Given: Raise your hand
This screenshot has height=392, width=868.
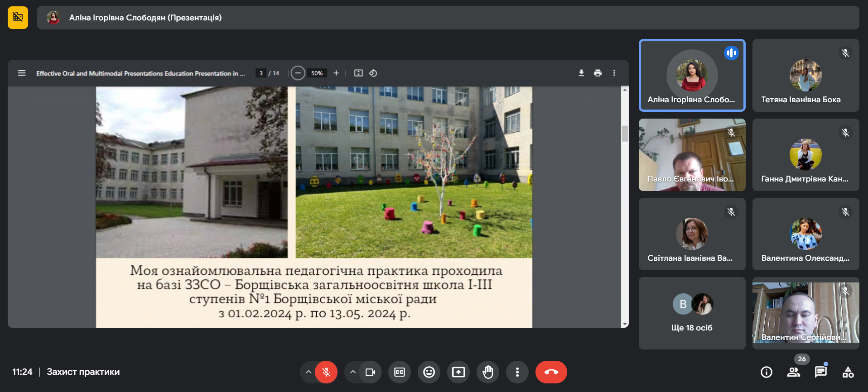Looking at the screenshot, I should 488,372.
